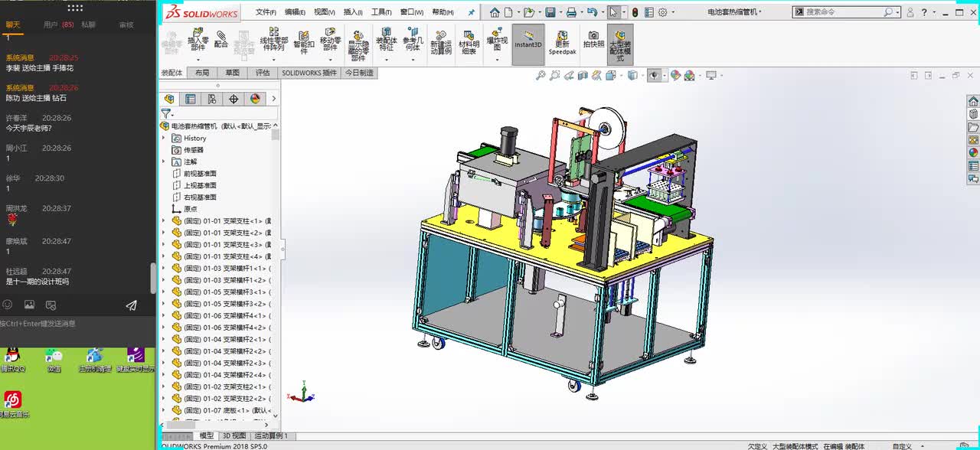Switch to SOLIDWORKS 插件 tab
980x450 pixels.
pyautogui.click(x=309, y=73)
